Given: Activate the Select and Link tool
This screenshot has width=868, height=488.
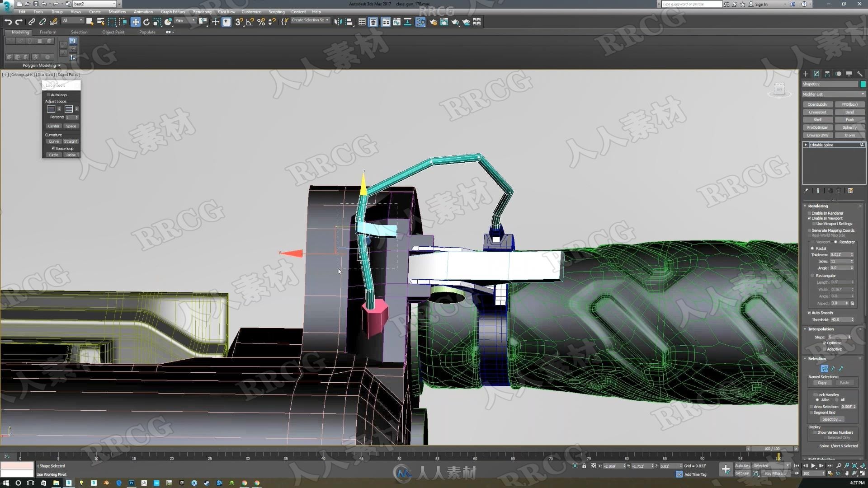Looking at the screenshot, I should click(32, 22).
